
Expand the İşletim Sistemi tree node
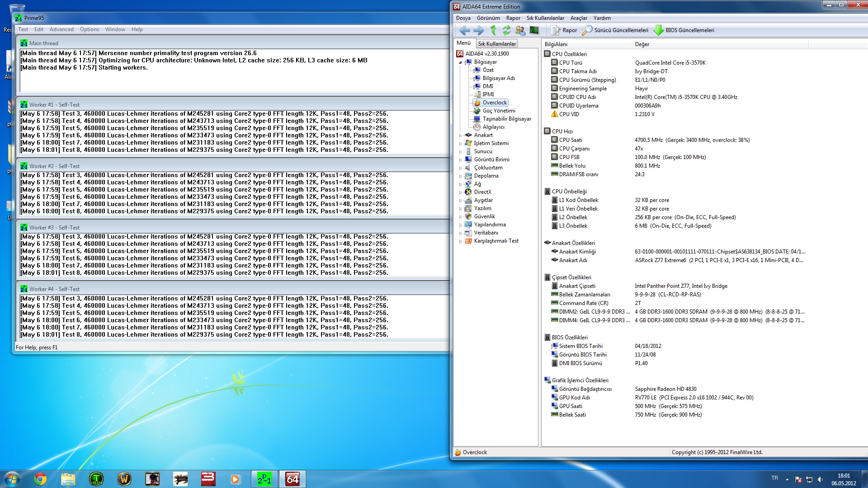click(460, 144)
